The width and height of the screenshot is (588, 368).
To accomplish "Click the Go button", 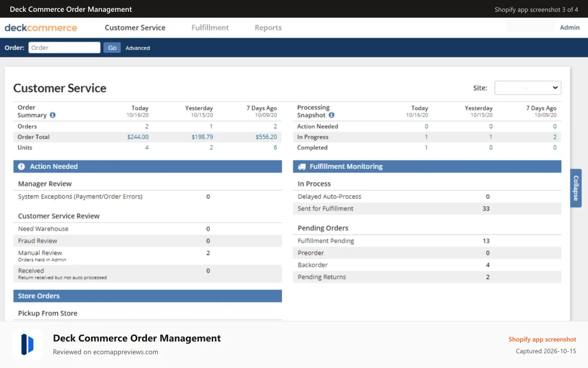I will click(112, 48).
